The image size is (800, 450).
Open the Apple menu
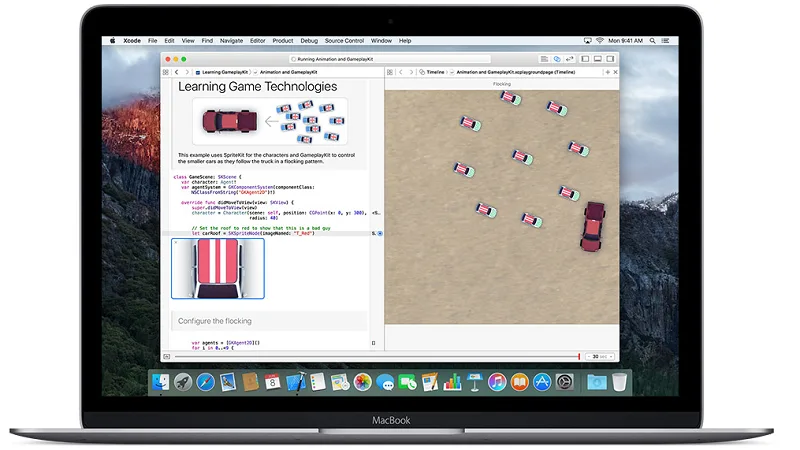pyautogui.click(x=112, y=40)
